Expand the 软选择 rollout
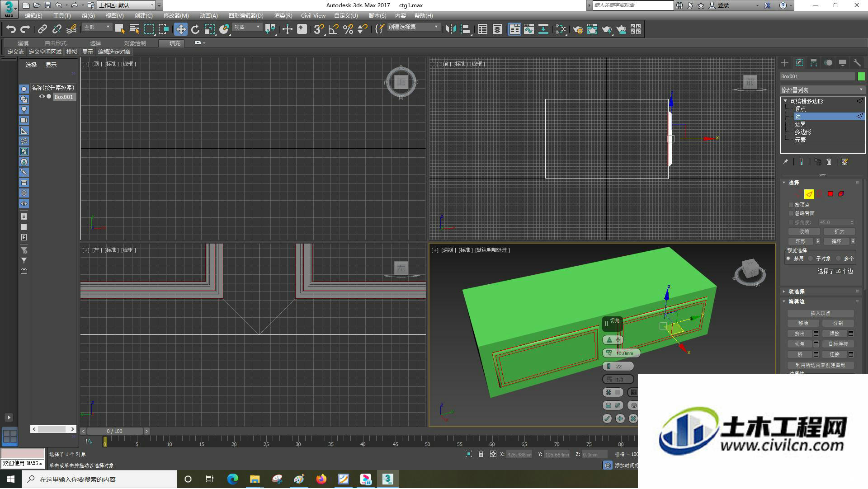 [x=784, y=292]
